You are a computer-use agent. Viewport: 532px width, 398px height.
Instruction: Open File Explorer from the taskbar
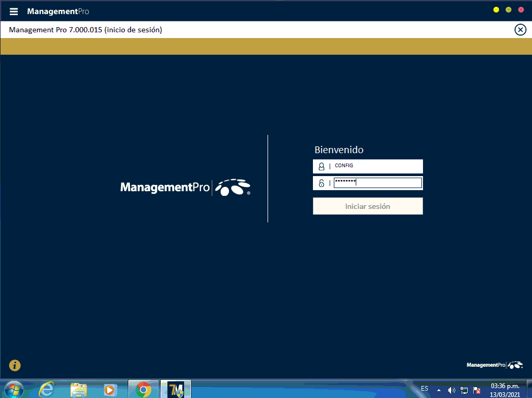click(x=79, y=389)
